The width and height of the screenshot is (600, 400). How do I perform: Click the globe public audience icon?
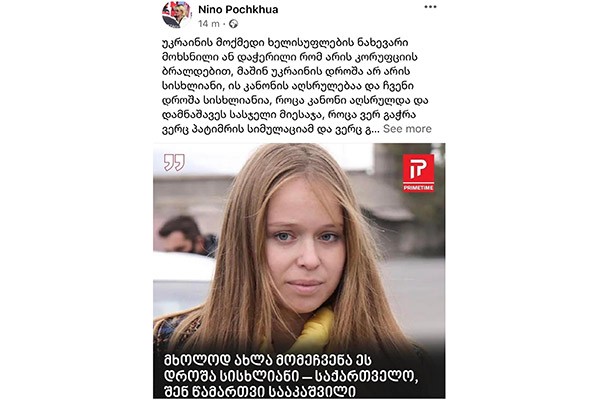pos(233,24)
